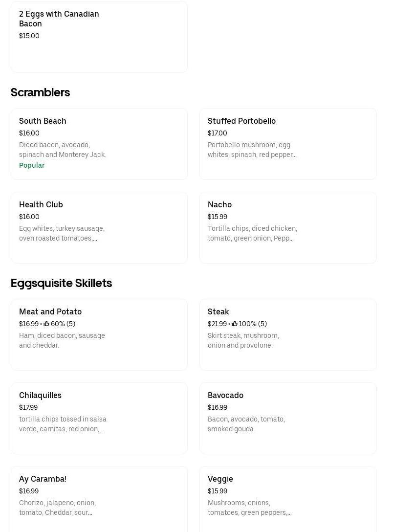
Task: Click thumbs-up rating icon on Steak skillet
Action: click(x=235, y=324)
